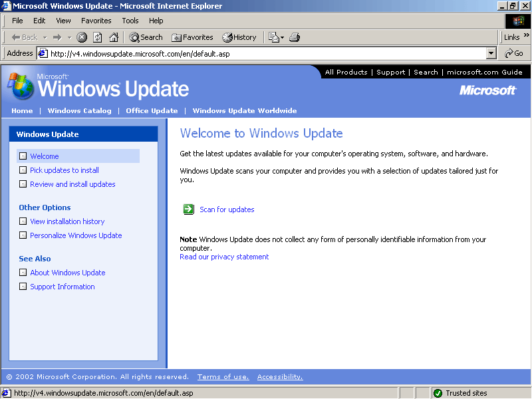This screenshot has width=532, height=399.
Task: Click the Stop loading toolbar icon
Action: click(x=82, y=37)
